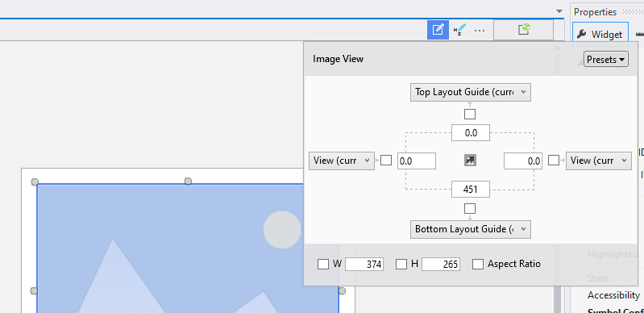The height and width of the screenshot is (313, 644).
Task: Click the update frames toolbar button
Action: pos(523,30)
